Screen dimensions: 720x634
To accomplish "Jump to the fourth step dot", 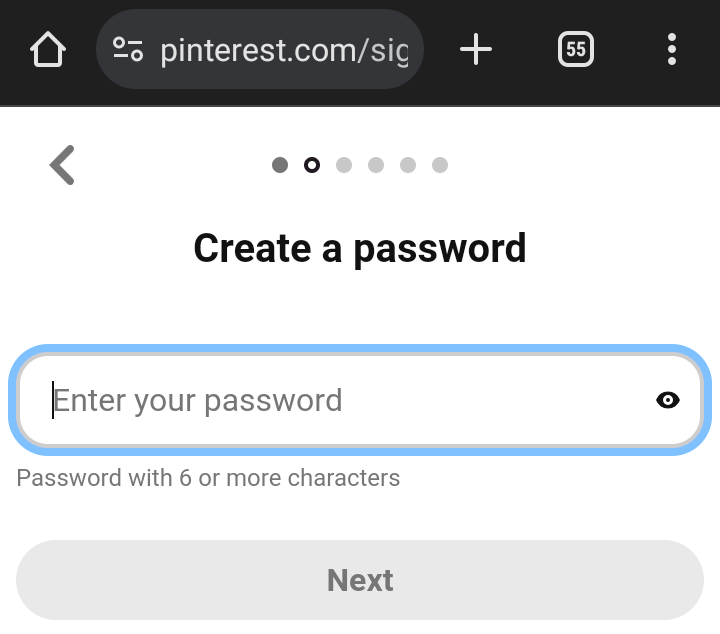I will (x=376, y=165).
